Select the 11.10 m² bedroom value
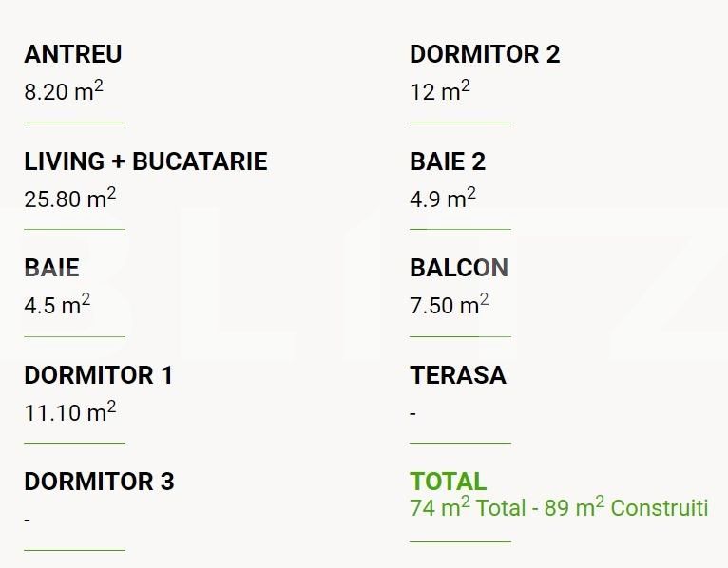The width and height of the screenshot is (728, 568). (69, 413)
